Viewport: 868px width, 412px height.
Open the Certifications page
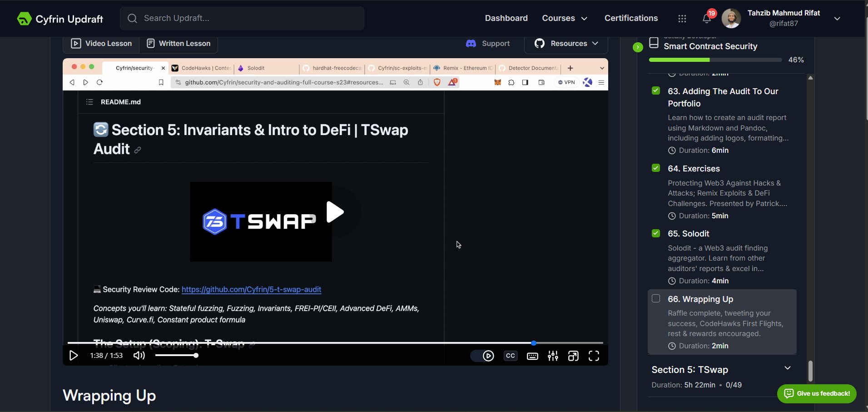coord(631,18)
